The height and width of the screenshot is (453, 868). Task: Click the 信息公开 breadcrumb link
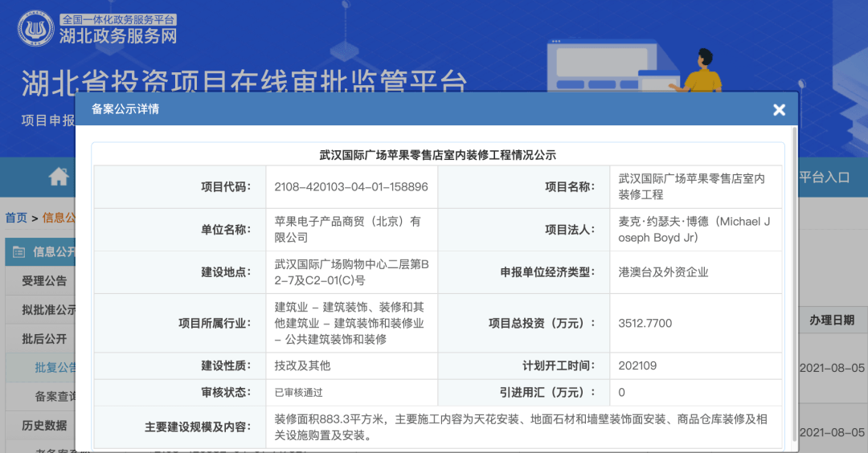pyautogui.click(x=59, y=218)
